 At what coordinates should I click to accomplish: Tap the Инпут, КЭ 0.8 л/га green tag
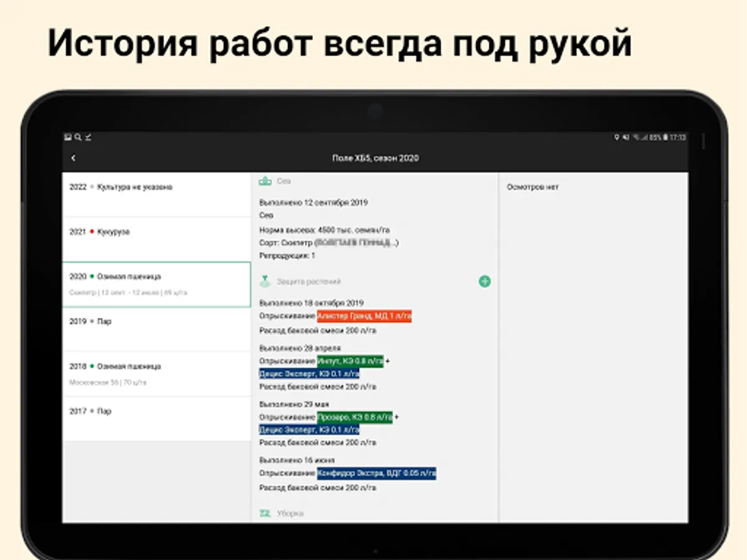click(x=350, y=361)
